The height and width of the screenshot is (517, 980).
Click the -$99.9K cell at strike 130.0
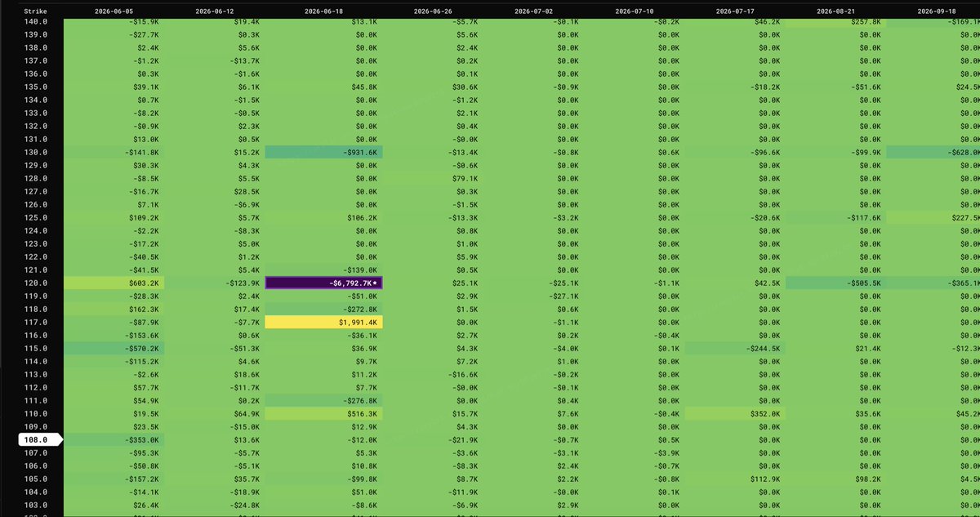[837, 152]
